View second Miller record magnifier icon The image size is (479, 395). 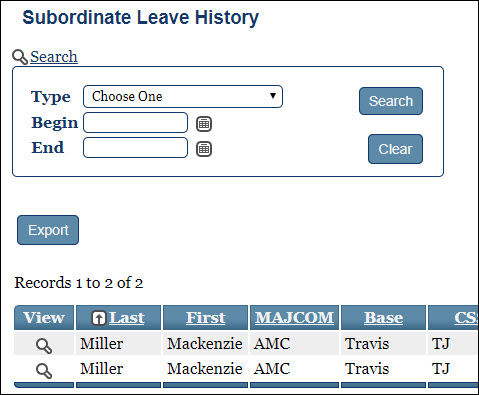pos(44,371)
